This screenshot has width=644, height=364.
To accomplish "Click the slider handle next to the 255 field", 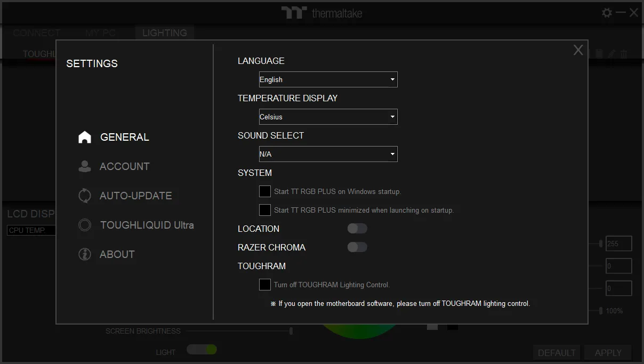I will 601,244.
